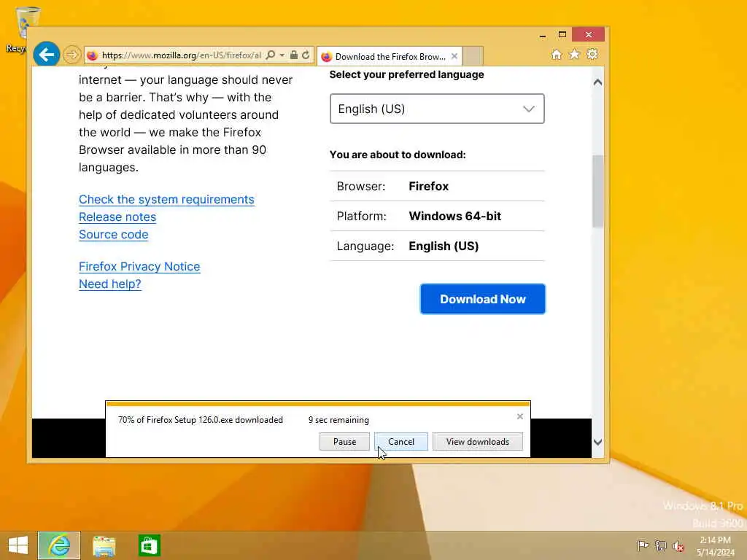Click the "Windows 64-bit" platform value
Screen dimensions: 747x560
[x=455, y=216]
